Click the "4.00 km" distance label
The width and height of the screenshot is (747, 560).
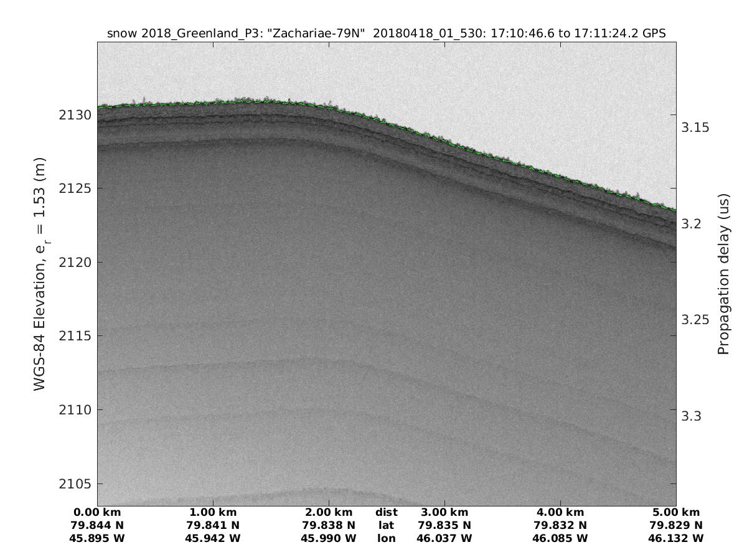[x=560, y=512]
